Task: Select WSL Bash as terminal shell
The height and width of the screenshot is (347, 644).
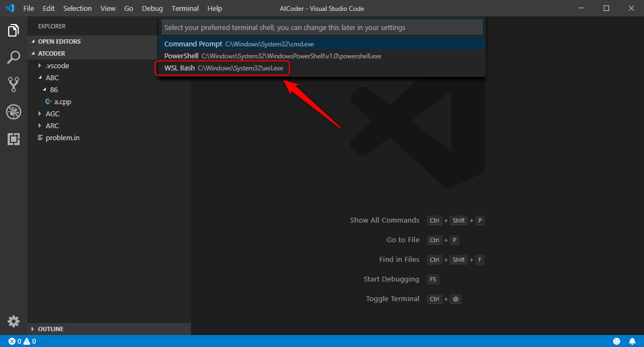Action: click(322, 68)
